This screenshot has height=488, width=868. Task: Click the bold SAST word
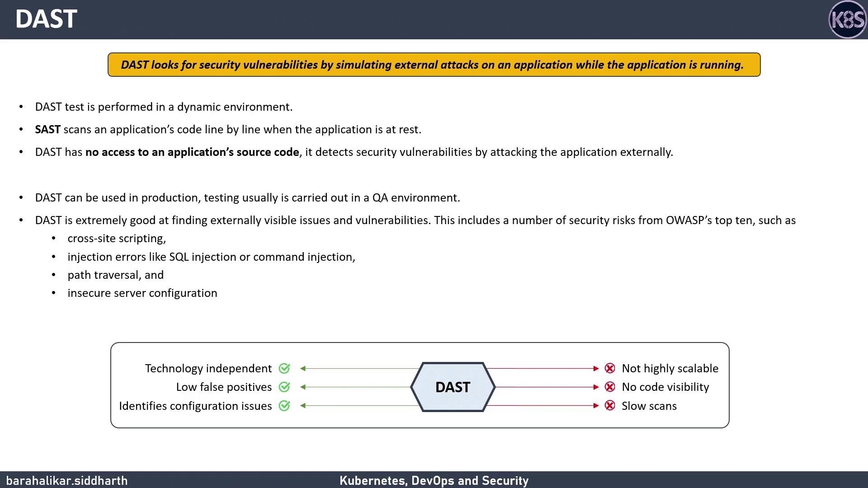(x=47, y=130)
